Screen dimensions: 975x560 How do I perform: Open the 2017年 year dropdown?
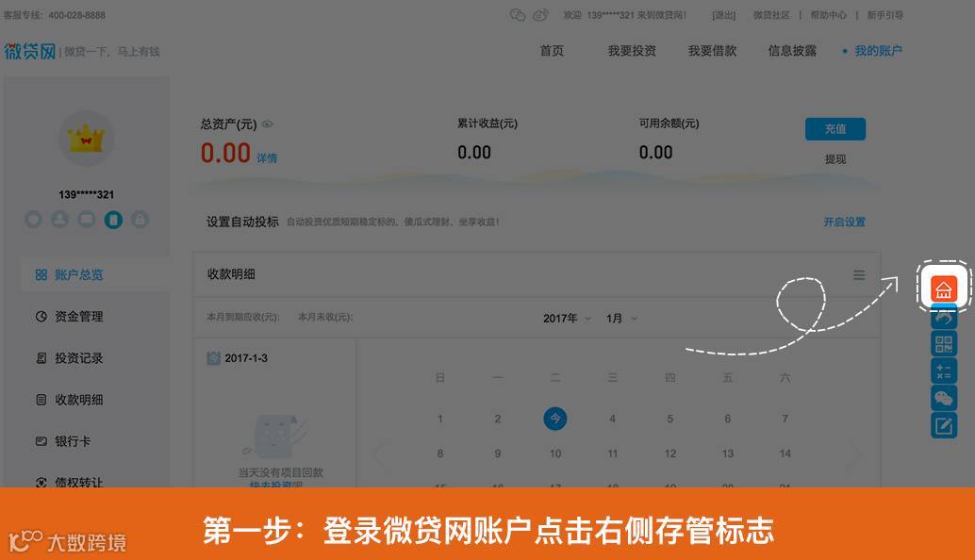567,319
